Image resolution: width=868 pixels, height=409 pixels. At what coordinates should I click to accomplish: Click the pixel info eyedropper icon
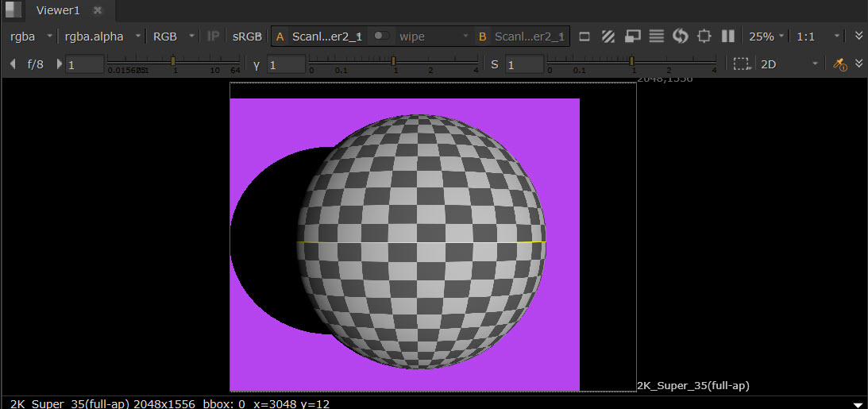tap(839, 64)
